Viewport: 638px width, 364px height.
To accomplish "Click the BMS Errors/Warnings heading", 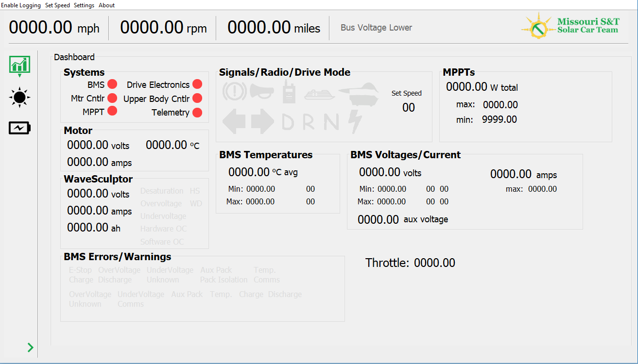I will pos(118,257).
